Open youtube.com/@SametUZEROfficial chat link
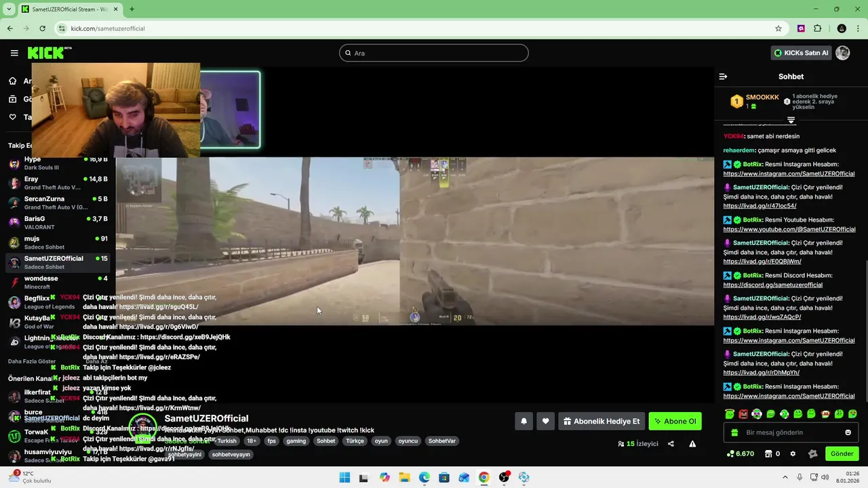 789,229
